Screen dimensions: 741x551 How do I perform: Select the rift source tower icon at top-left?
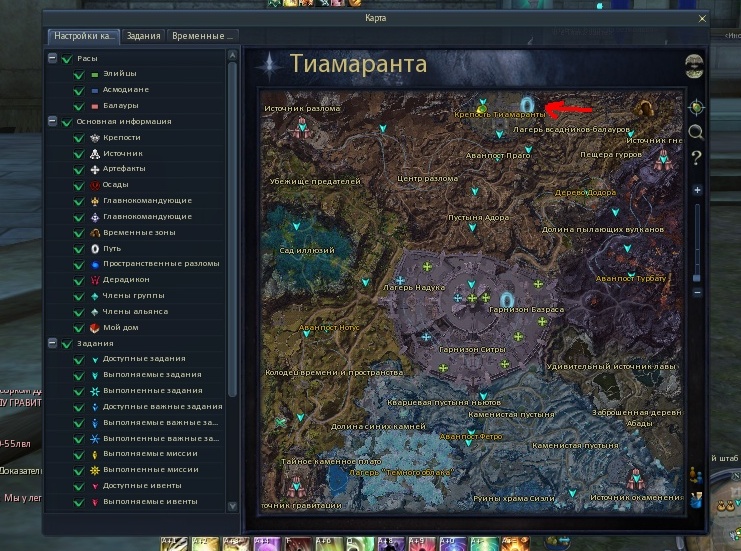[302, 128]
